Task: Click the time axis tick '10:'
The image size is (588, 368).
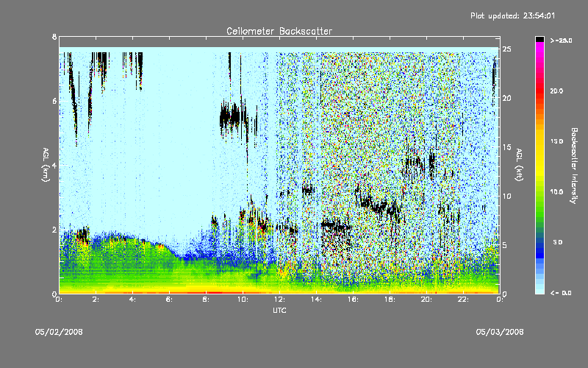Action: tap(243, 300)
